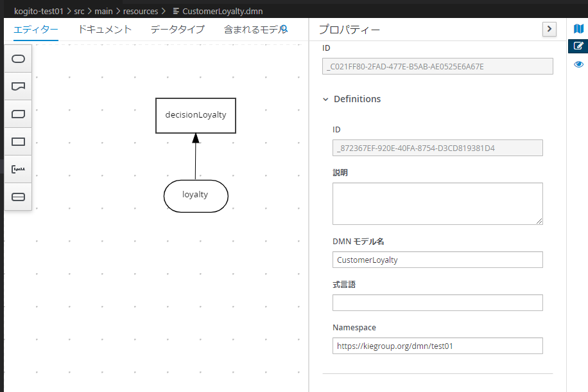Click the description textarea resize handle
588x392 pixels.
(539, 221)
